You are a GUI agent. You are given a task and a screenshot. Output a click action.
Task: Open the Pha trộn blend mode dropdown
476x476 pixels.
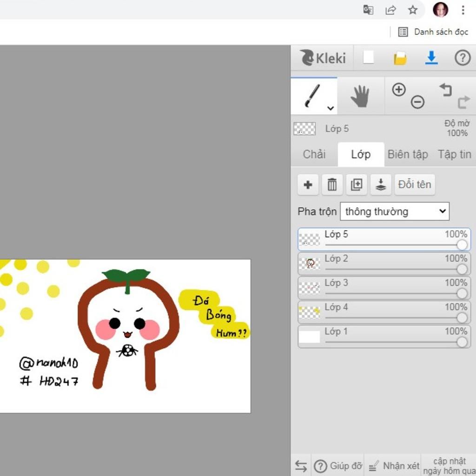pos(395,212)
